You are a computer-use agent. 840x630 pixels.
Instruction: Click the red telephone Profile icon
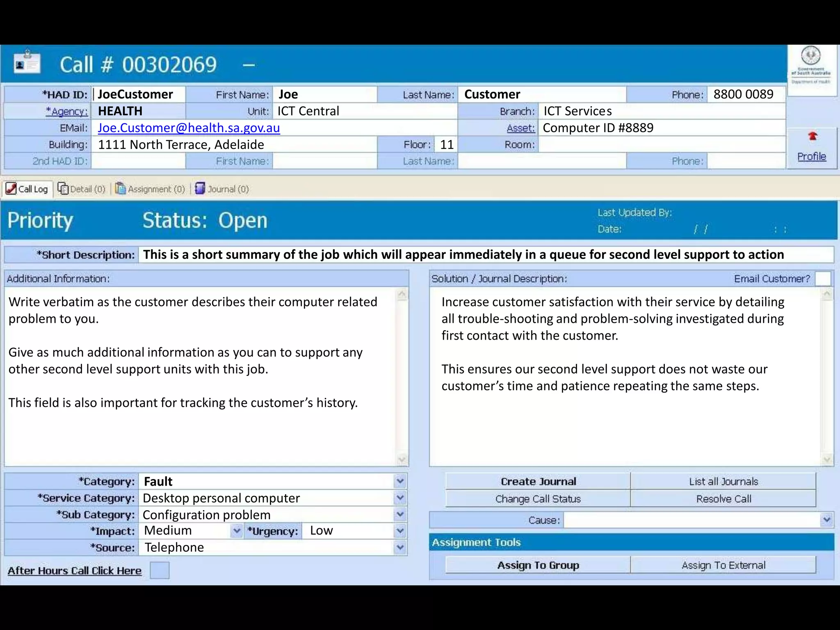pos(812,137)
